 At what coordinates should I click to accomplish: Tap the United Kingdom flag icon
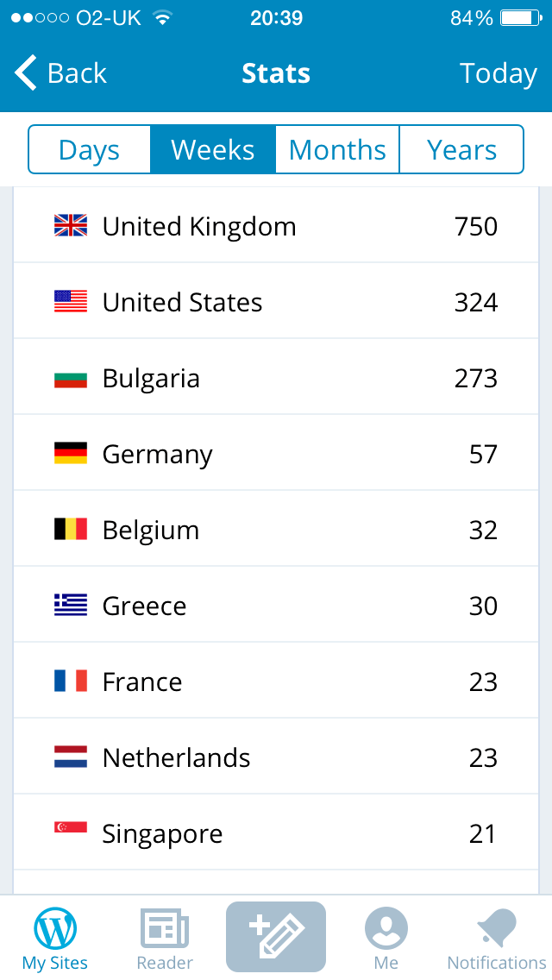click(71, 226)
